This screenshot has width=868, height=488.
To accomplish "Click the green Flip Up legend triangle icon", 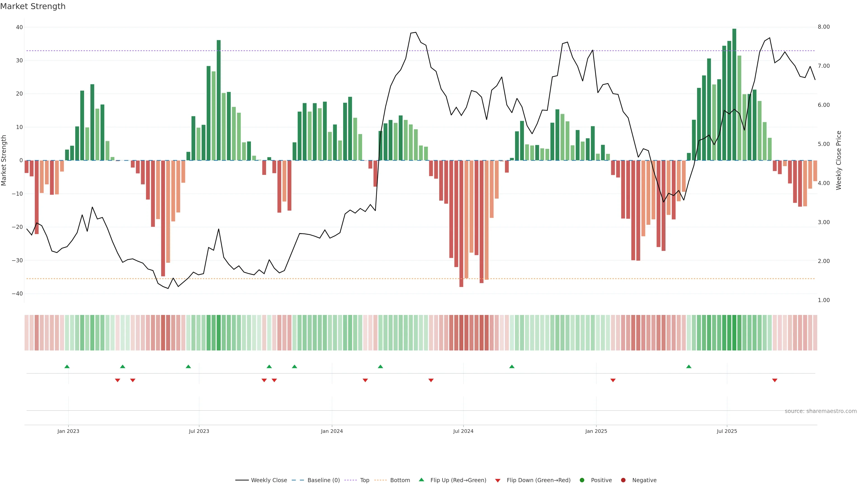I will pos(421,480).
